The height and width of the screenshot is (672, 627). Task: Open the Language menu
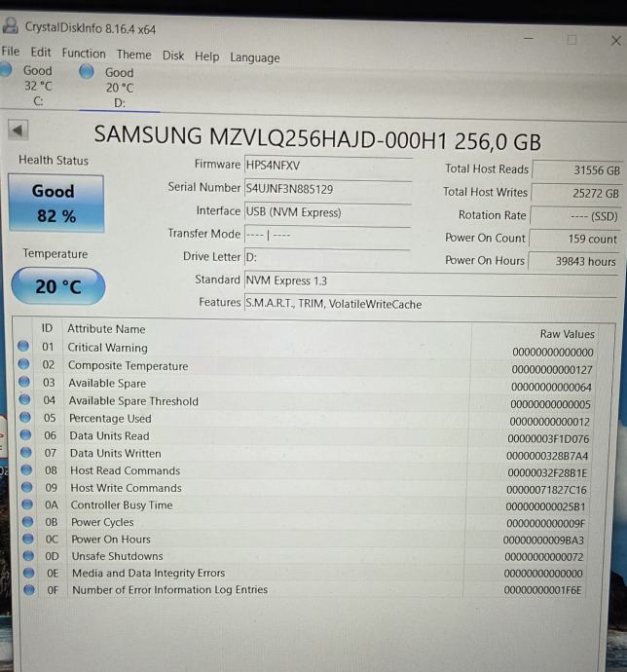(x=254, y=57)
